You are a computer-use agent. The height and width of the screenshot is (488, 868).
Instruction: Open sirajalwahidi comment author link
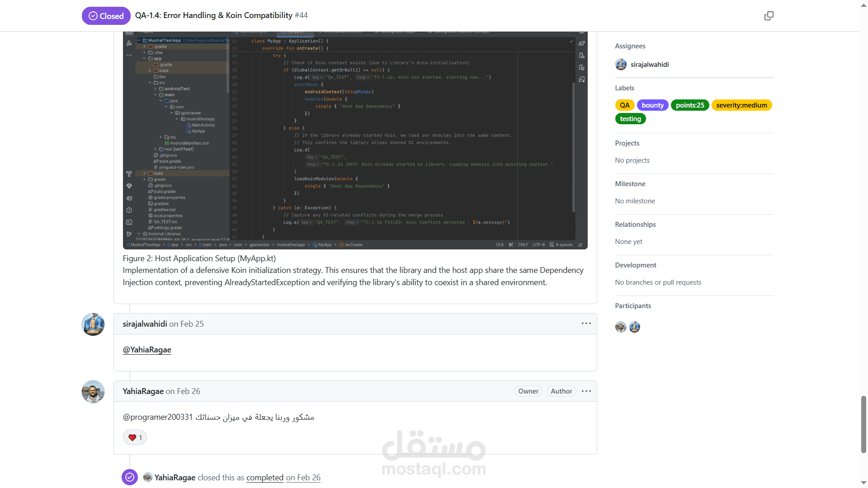[145, 324]
